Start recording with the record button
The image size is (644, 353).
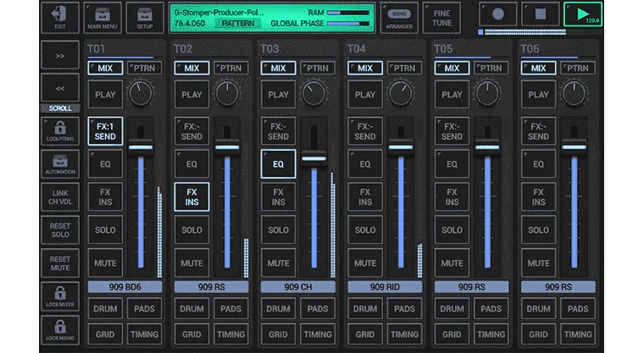tap(497, 14)
